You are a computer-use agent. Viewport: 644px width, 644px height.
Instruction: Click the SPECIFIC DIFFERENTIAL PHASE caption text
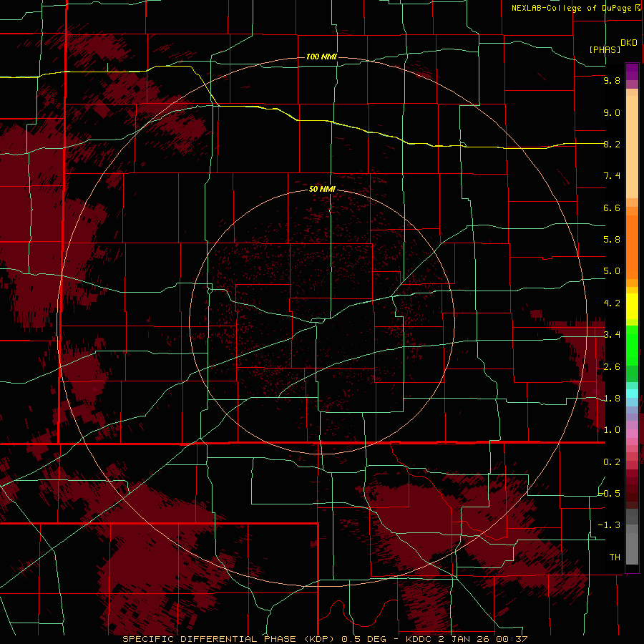click(x=209, y=639)
